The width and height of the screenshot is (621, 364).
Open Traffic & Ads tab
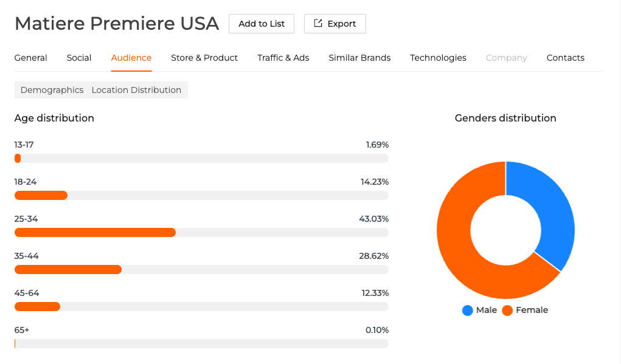(283, 58)
